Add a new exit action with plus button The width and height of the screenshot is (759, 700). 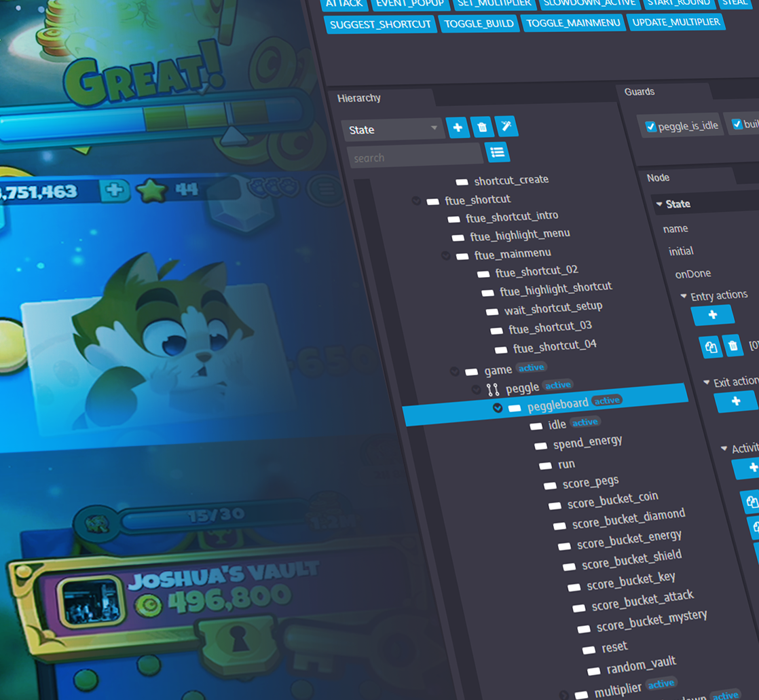pos(736,402)
